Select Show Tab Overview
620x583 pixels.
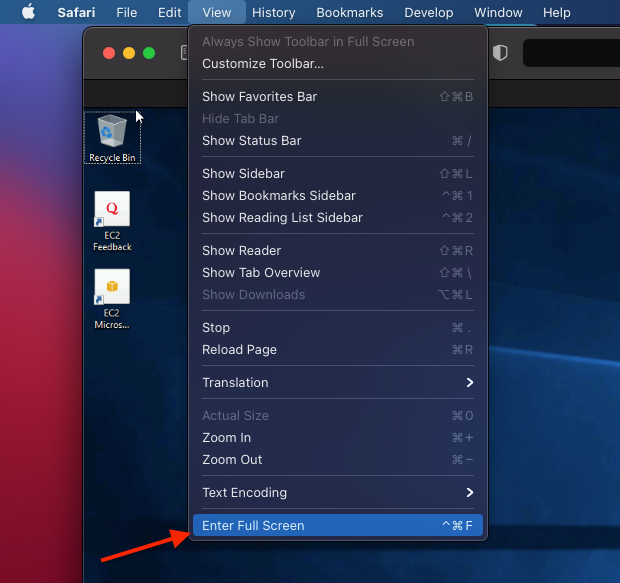338,273
